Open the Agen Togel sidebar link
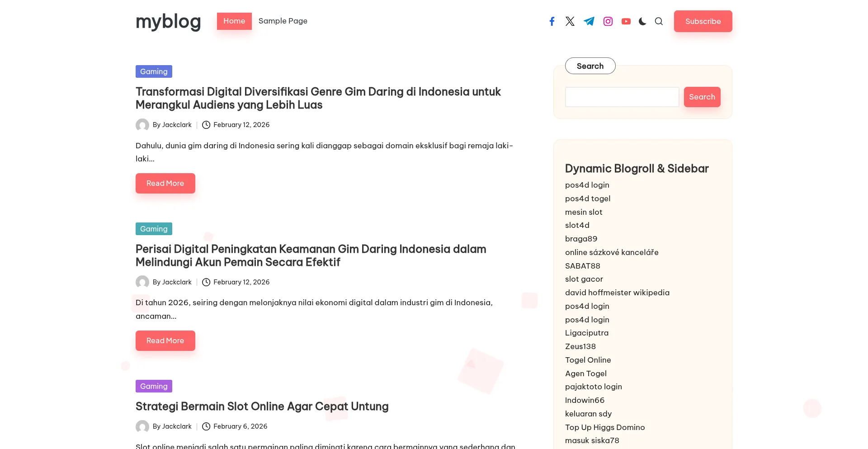Image resolution: width=868 pixels, height=449 pixels. click(586, 373)
